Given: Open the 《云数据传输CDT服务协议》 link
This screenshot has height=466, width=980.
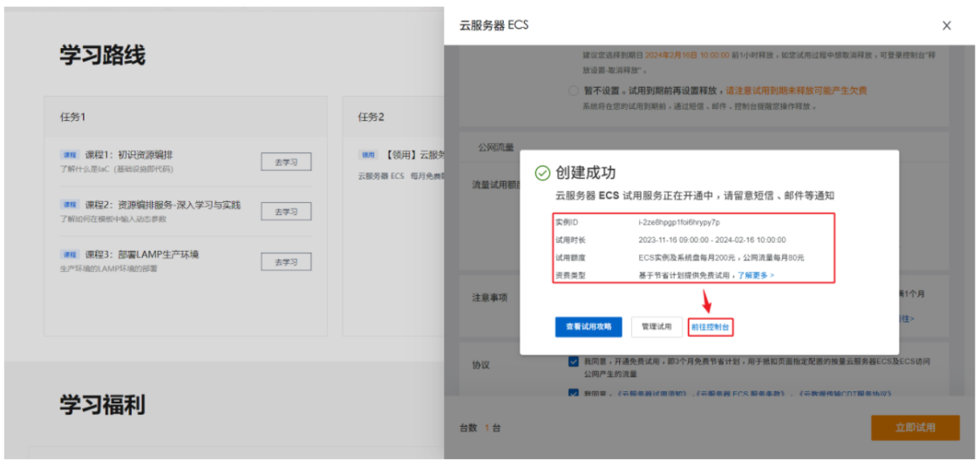Looking at the screenshot, I should pos(844,395).
